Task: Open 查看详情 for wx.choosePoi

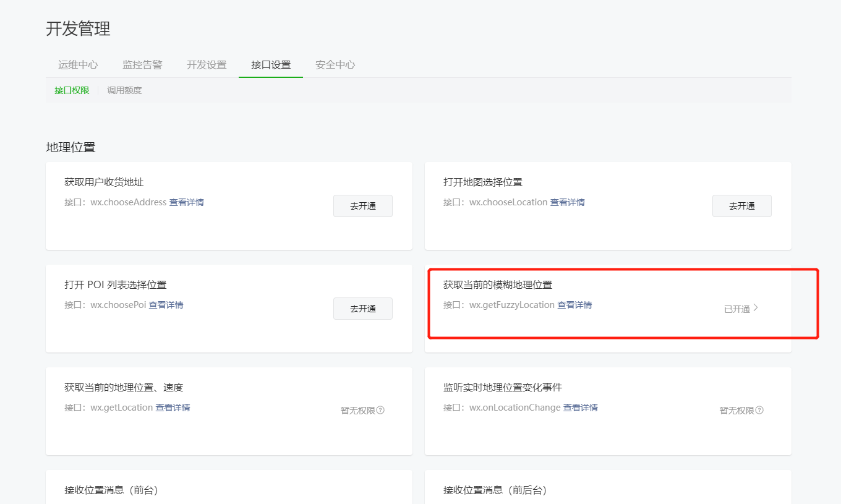Action: pos(166,305)
